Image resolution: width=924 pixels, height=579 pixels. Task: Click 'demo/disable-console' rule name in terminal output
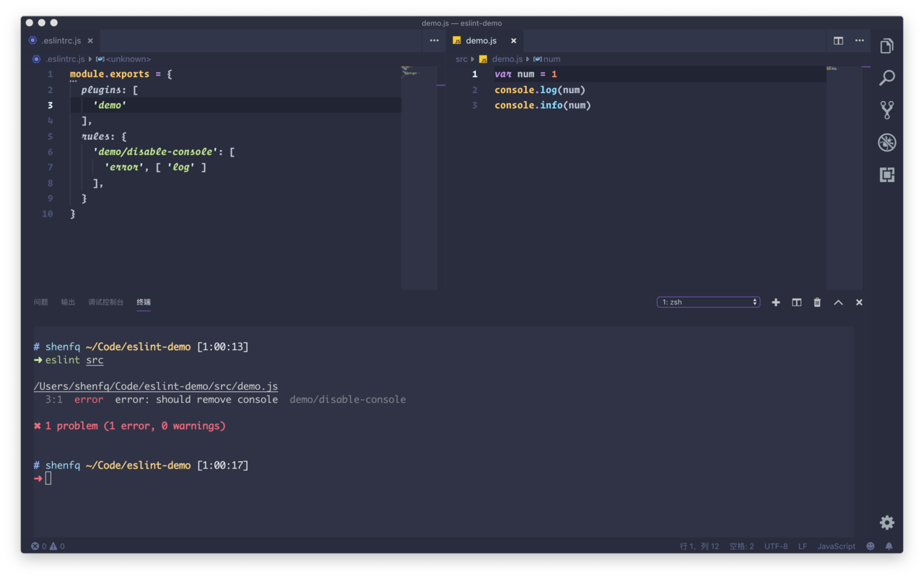coord(348,399)
